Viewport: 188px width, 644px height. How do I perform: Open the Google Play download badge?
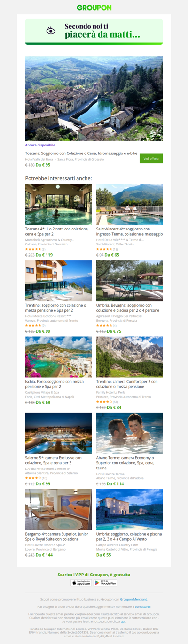[x=106, y=583]
